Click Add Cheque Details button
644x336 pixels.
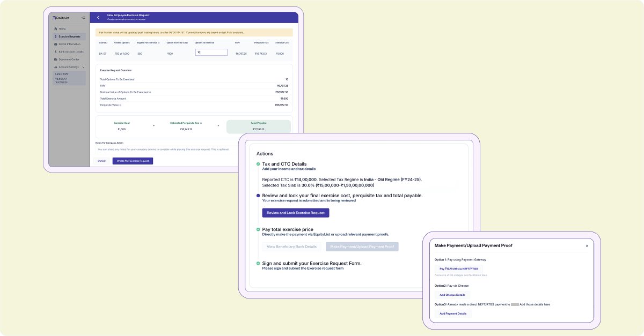(x=452, y=295)
